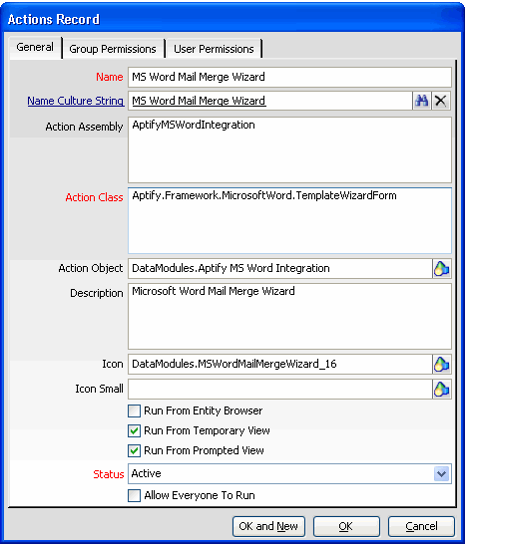Enable Run From Entity Browser checkbox
This screenshot has width=528, height=555.
click(134, 411)
